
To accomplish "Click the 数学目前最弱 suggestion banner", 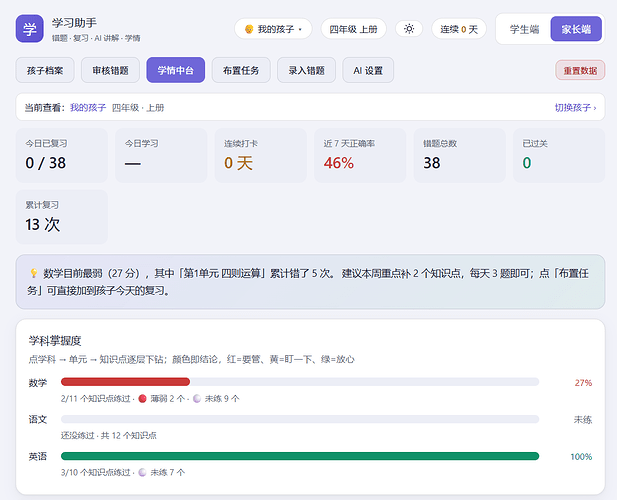I will click(x=310, y=282).
